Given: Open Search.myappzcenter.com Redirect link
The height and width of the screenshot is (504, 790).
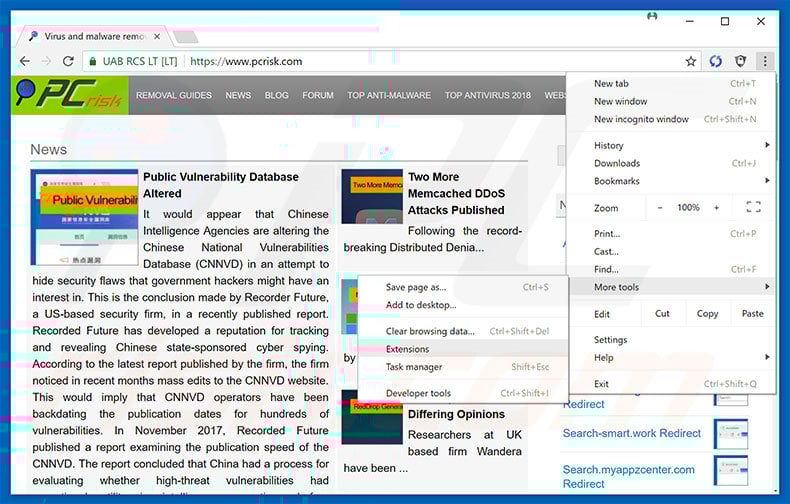Looking at the screenshot, I should pyautogui.click(x=628, y=476).
